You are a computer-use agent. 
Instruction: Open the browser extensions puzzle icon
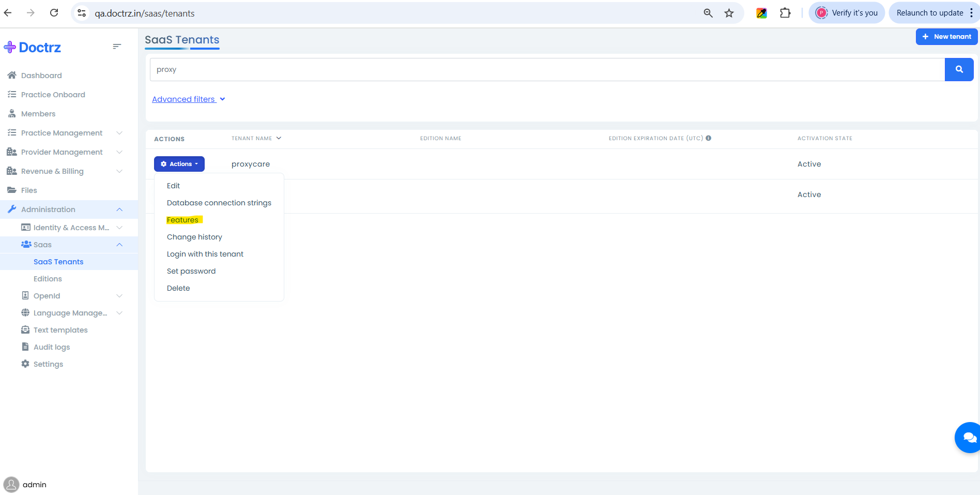(785, 13)
